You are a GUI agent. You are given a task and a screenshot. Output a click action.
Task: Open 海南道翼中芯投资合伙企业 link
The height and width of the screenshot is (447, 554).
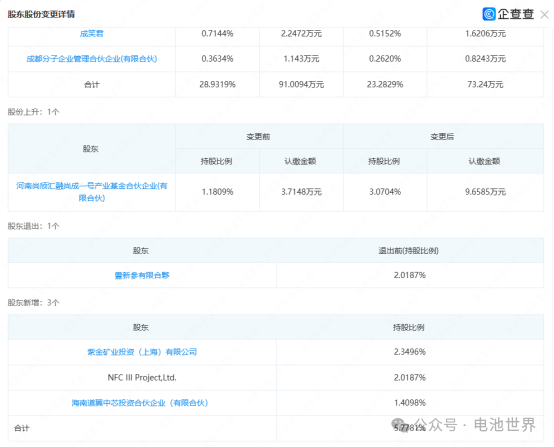140,403
